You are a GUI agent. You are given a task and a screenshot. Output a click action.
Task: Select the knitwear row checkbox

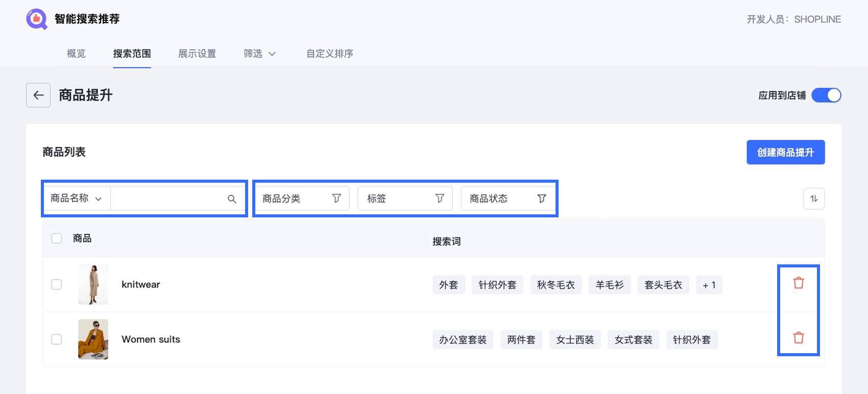point(57,285)
